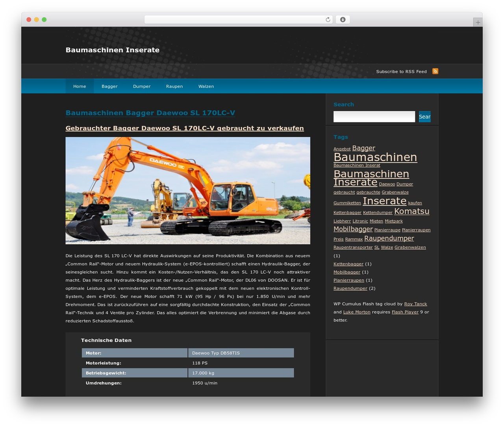The height and width of the screenshot is (427, 504).
Task: Reload the page with the refresh icon
Action: click(x=328, y=20)
